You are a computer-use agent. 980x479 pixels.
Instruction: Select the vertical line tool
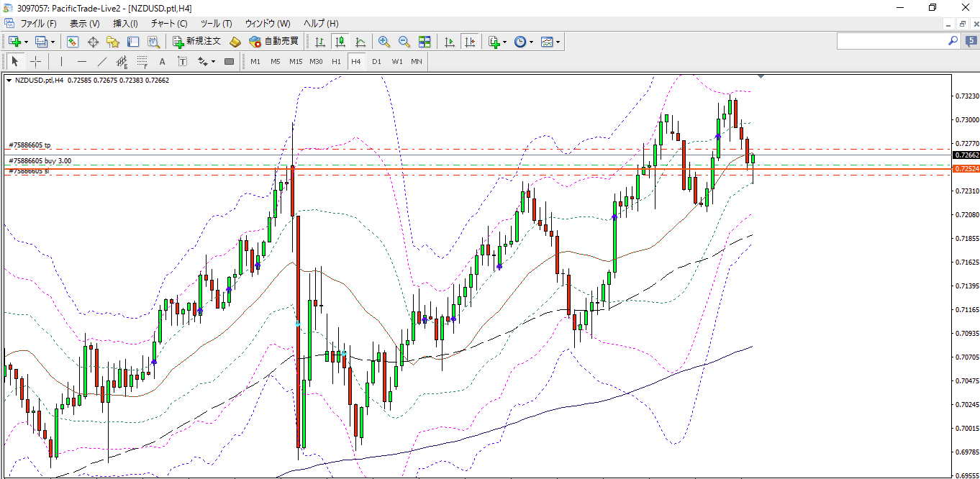coord(62,61)
